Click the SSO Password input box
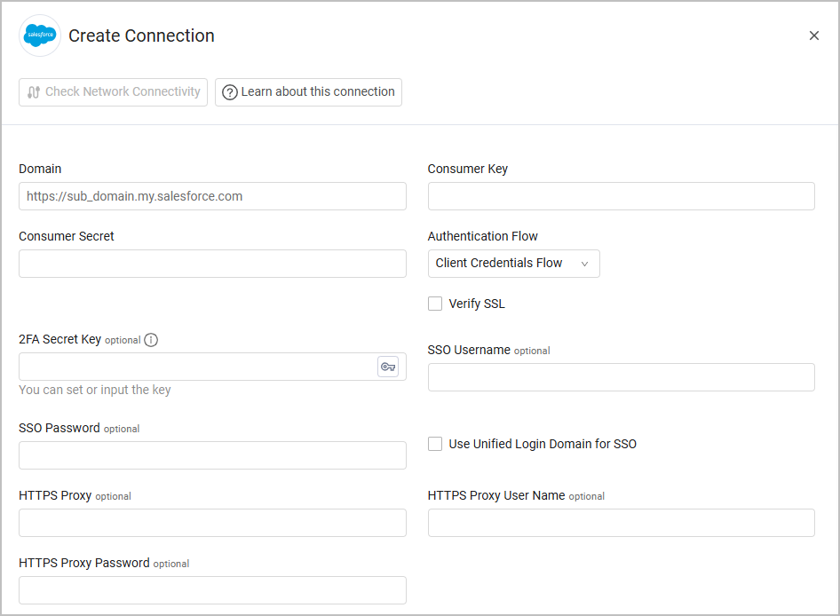The width and height of the screenshot is (840, 616). tap(212, 455)
